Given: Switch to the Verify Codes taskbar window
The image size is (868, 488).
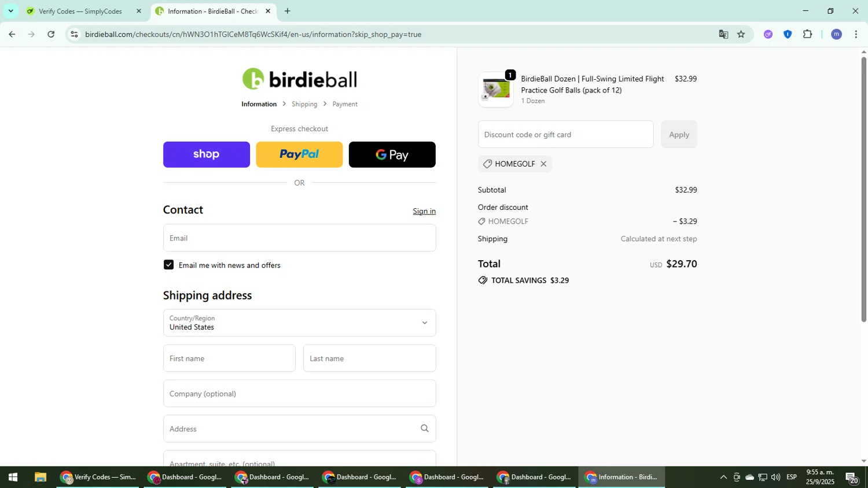Looking at the screenshot, I should 98,477.
